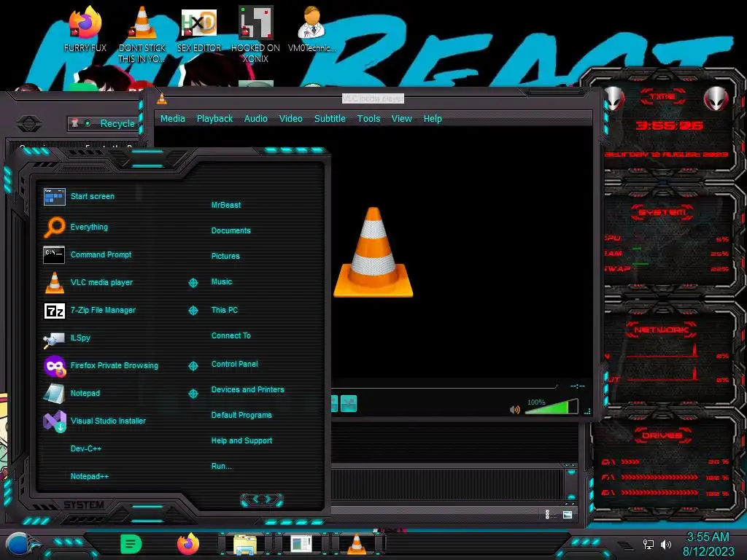Click the VLC cone icon in title bar
Screen dimensions: 747x560
(162, 98)
